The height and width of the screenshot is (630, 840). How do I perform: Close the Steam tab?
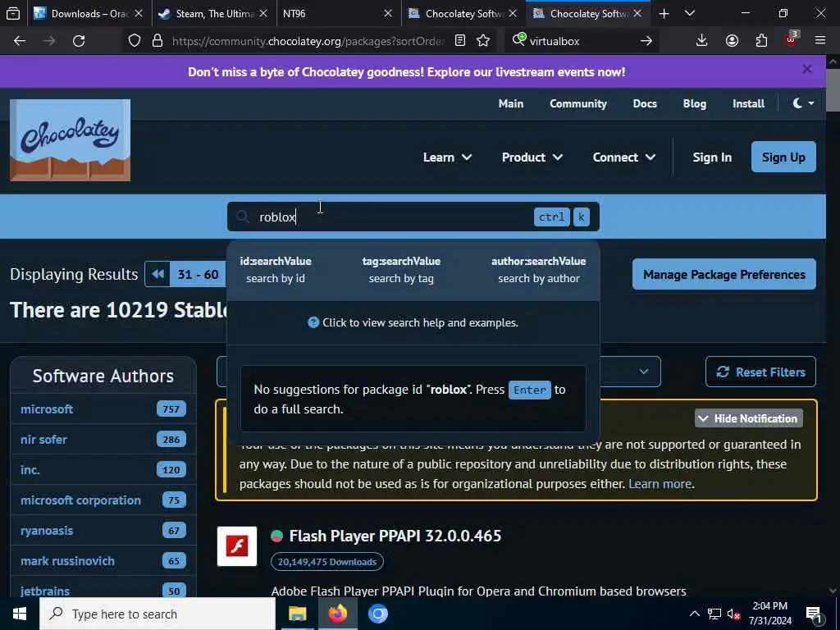pos(263,13)
